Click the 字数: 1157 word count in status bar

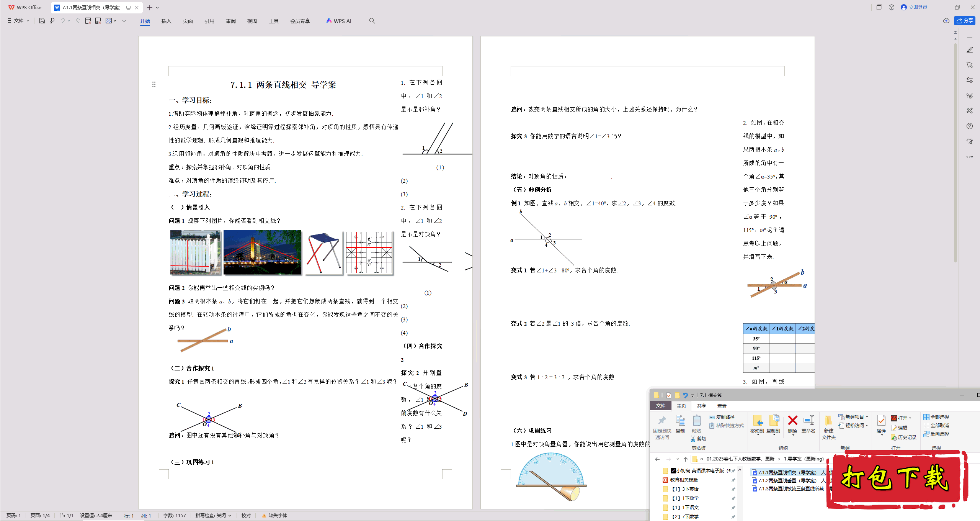click(175, 516)
